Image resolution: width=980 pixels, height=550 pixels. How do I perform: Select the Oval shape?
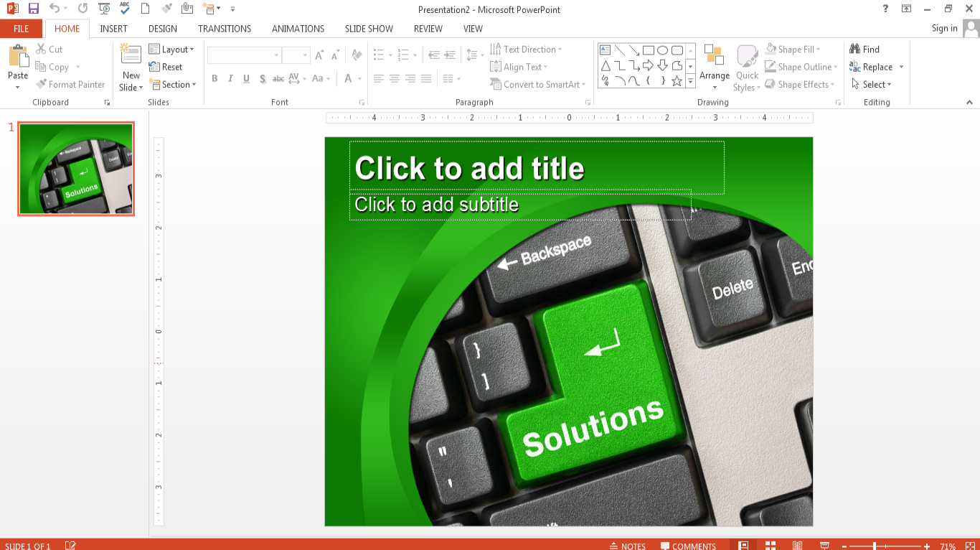coord(662,50)
